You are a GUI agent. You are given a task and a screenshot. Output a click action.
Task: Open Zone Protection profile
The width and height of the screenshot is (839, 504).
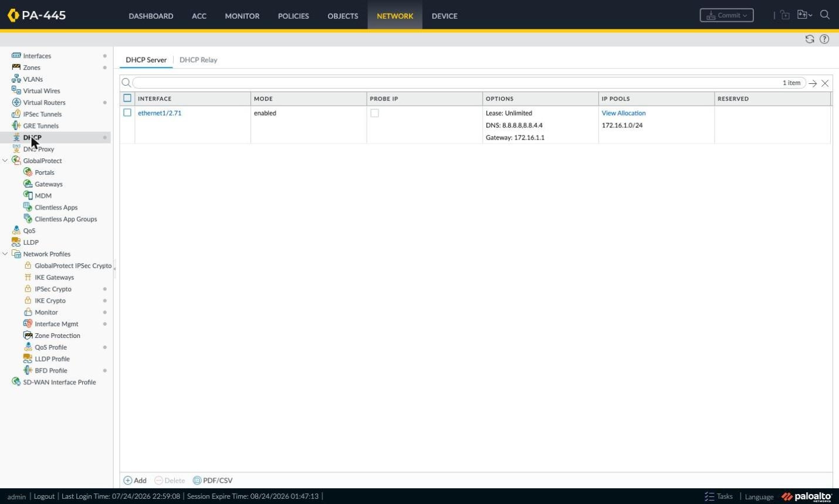(57, 336)
